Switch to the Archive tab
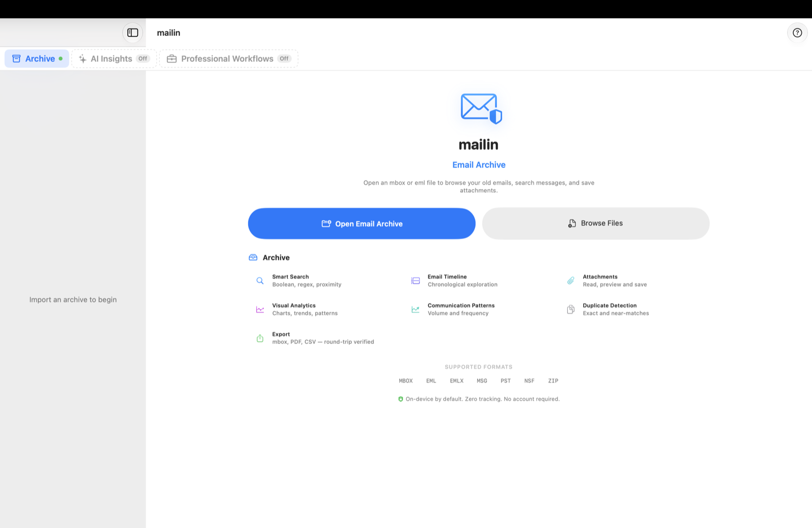 (37, 59)
